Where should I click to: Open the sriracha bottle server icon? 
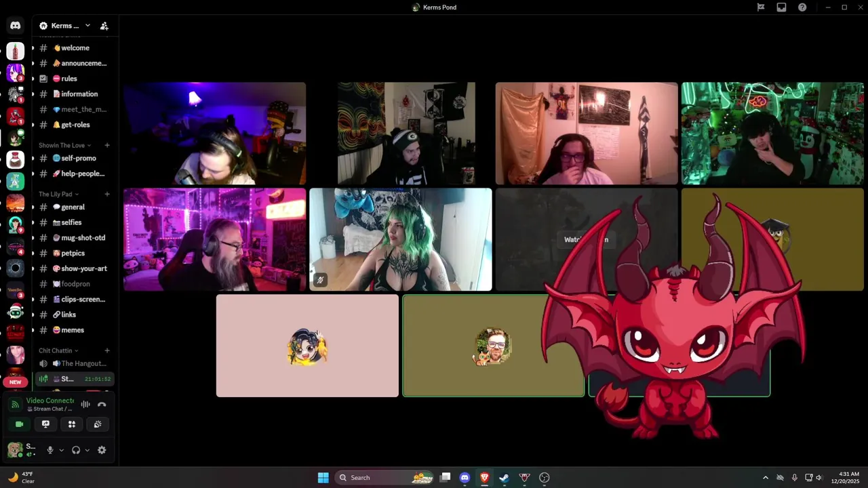point(15,51)
